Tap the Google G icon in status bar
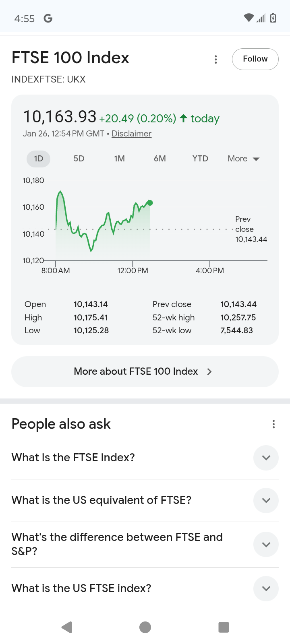This screenshot has height=644, width=290. (x=48, y=18)
